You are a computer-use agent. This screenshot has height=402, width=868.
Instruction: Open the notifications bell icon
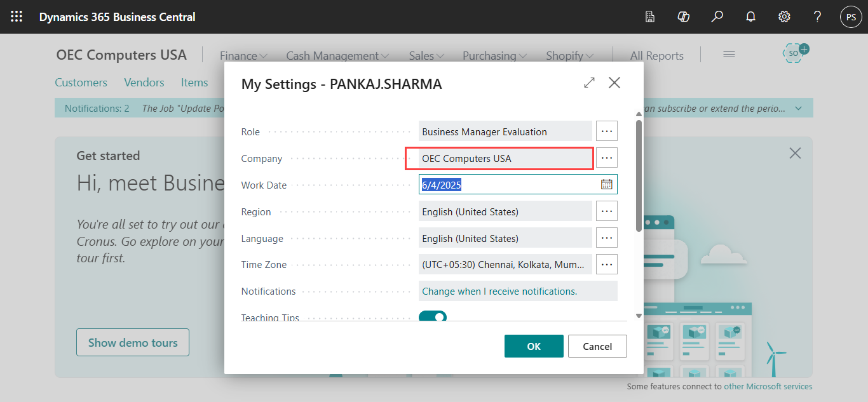coord(750,17)
